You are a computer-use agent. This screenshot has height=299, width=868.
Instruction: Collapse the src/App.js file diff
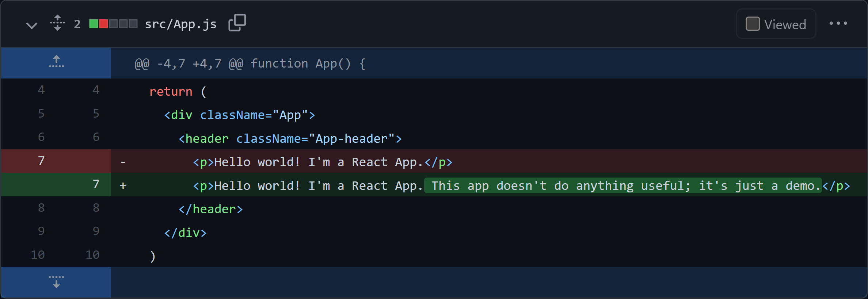pyautogui.click(x=32, y=25)
